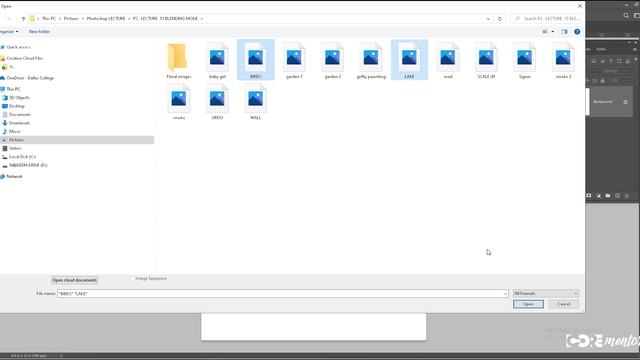Select the image file left of smoke 2
Viewport: 640px width, 360px height.
pyautogui.click(x=524, y=60)
